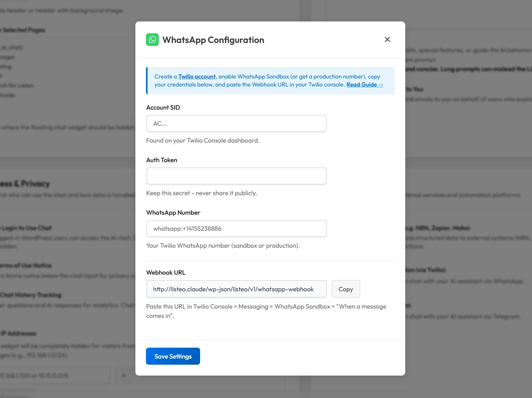Close the WhatsApp Configuration dialog
Screen dimensions: 532x398
[387, 39]
